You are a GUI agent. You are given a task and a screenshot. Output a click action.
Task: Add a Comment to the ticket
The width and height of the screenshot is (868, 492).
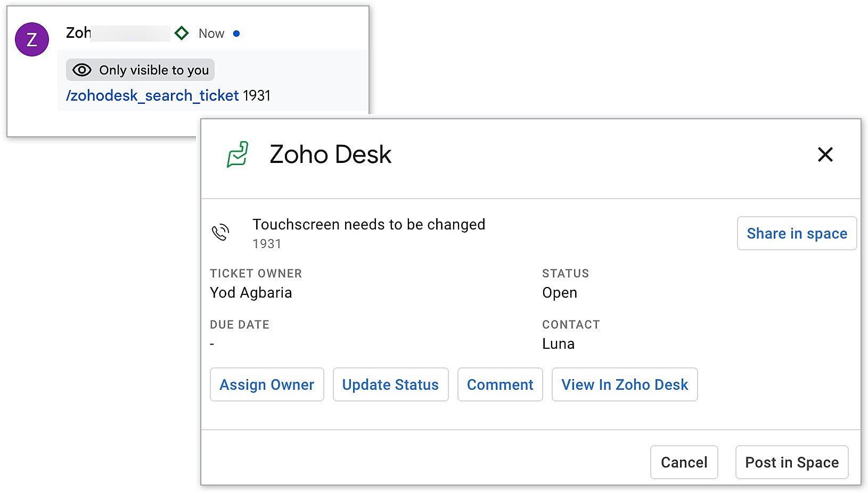(x=500, y=384)
